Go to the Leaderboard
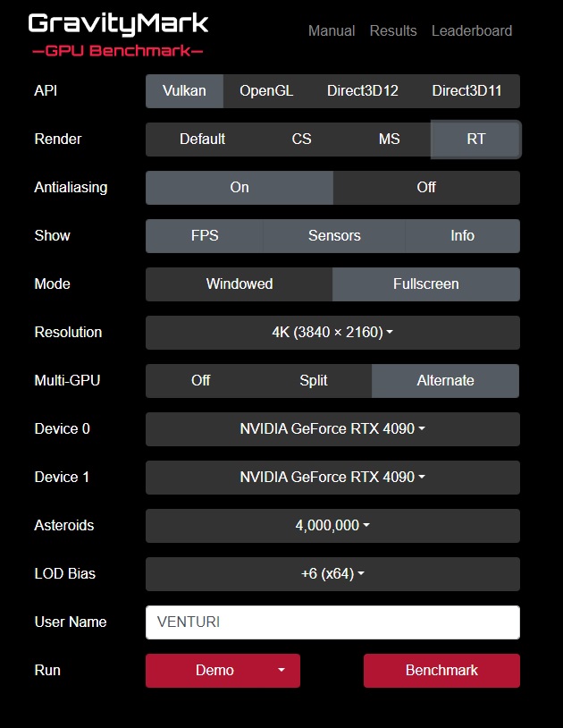Screen dimensions: 563x728 [x=471, y=30]
